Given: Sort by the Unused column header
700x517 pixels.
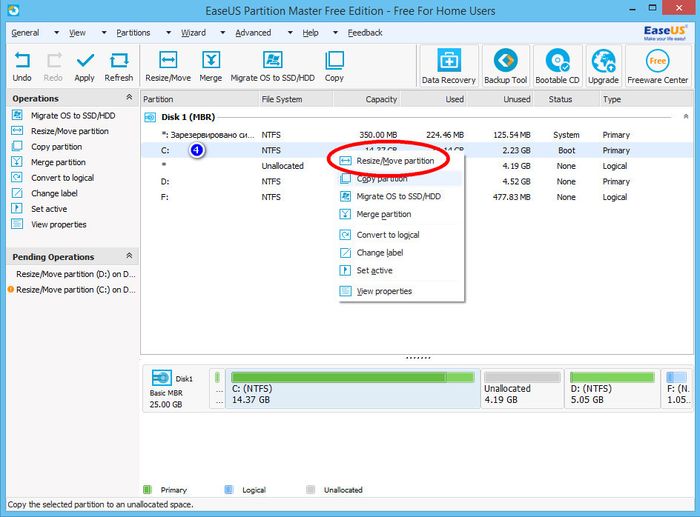Looking at the screenshot, I should pos(500,99).
